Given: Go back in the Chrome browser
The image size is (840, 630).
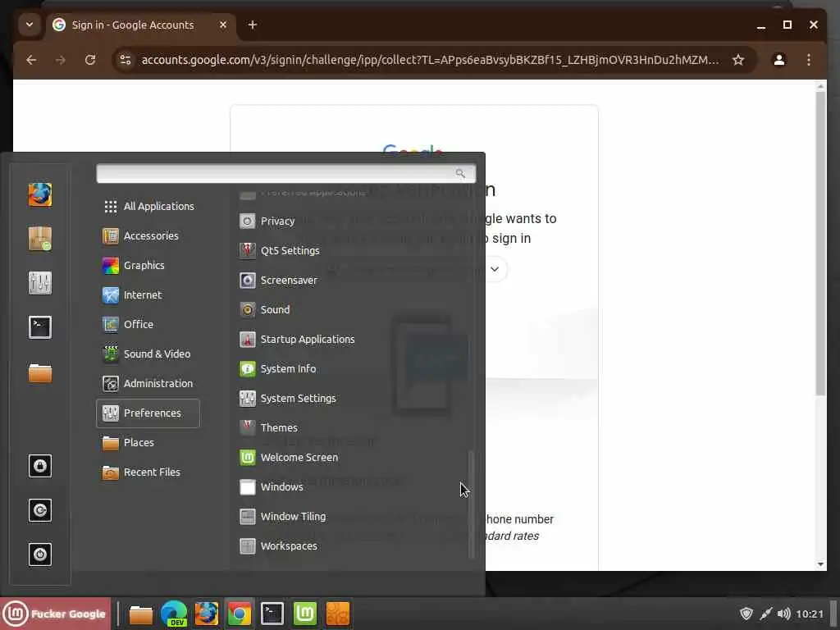Looking at the screenshot, I should click(32, 60).
